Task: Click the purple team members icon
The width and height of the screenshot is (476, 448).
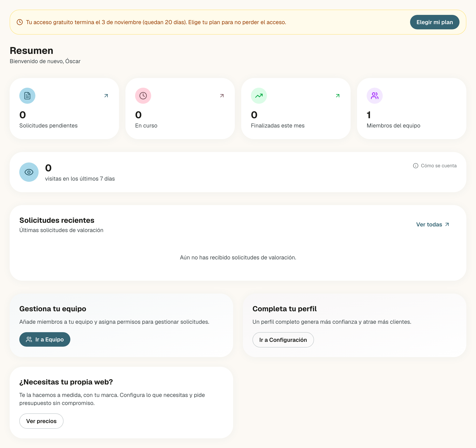Action: (374, 96)
